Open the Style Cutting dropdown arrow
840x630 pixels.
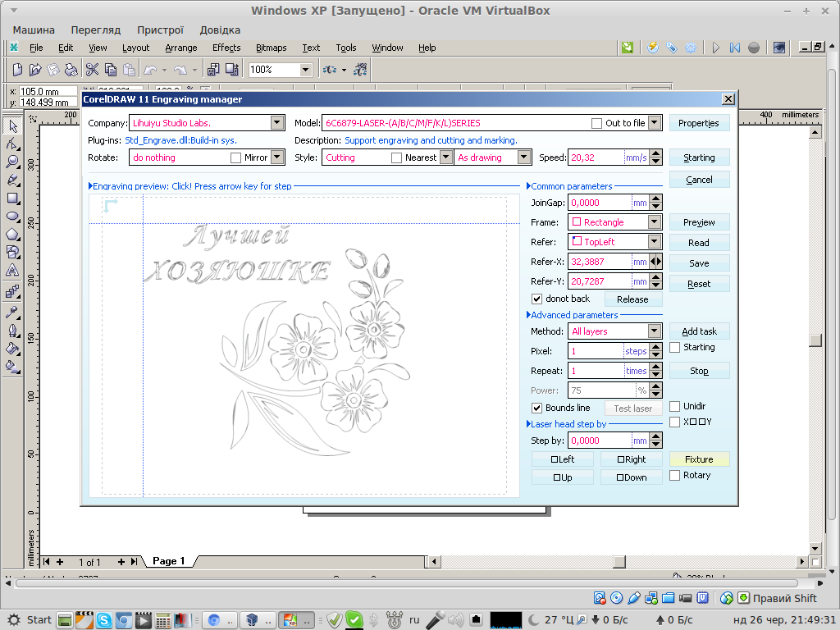point(445,157)
